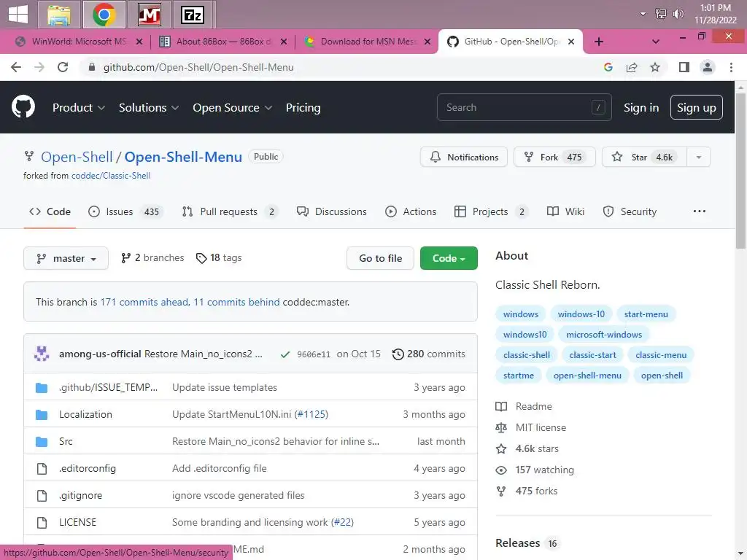This screenshot has height=560, width=747.
Task: Open the master branch selector
Action: [66, 258]
